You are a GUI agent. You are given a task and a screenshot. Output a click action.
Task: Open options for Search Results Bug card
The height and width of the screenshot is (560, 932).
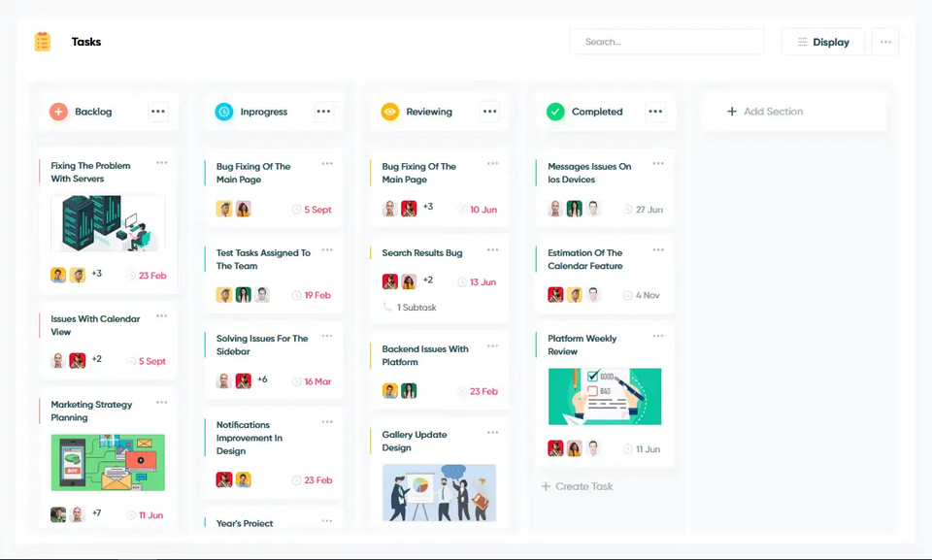coord(493,249)
